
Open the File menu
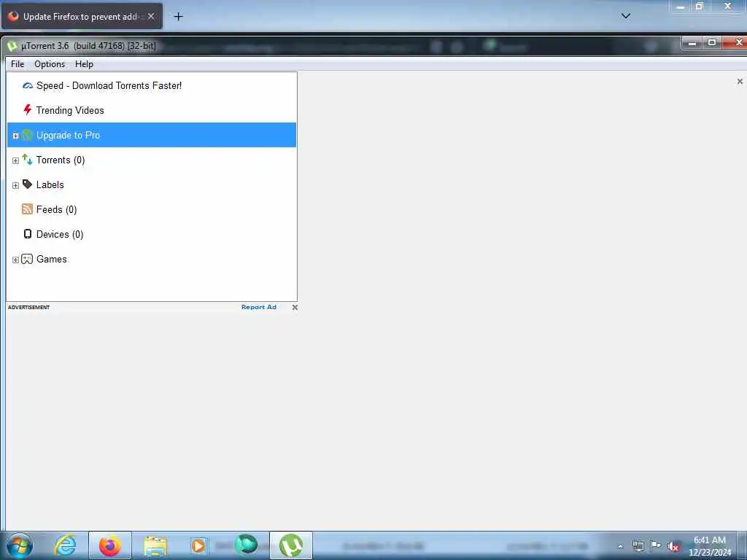tap(18, 64)
